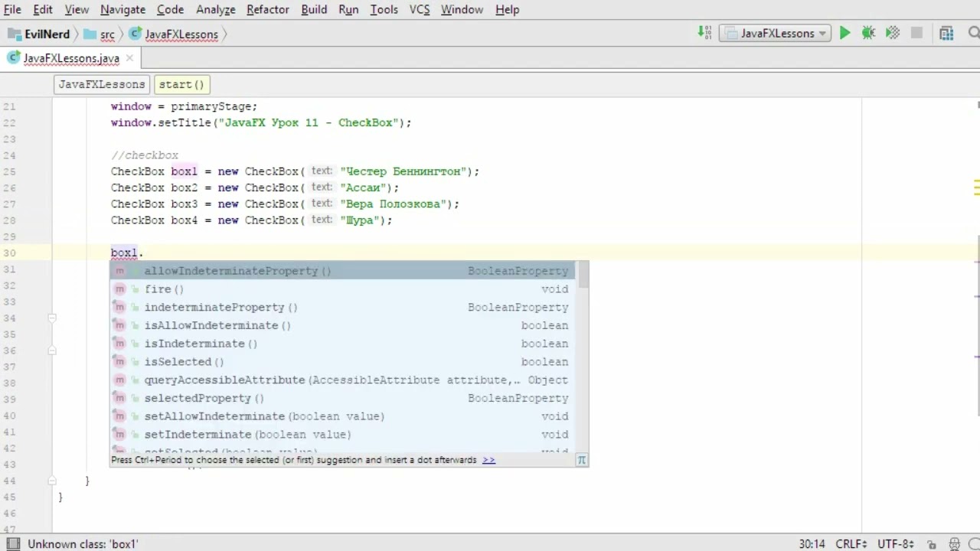Click the JavaFXLessons class breadcrumb in editor
Viewport: 980px width, 551px height.
(x=102, y=84)
